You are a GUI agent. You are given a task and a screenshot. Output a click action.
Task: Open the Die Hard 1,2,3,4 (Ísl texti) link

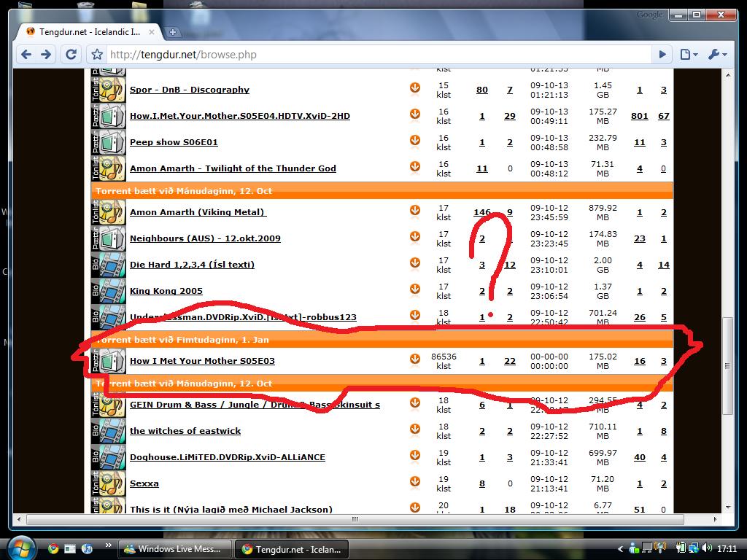pos(192,264)
